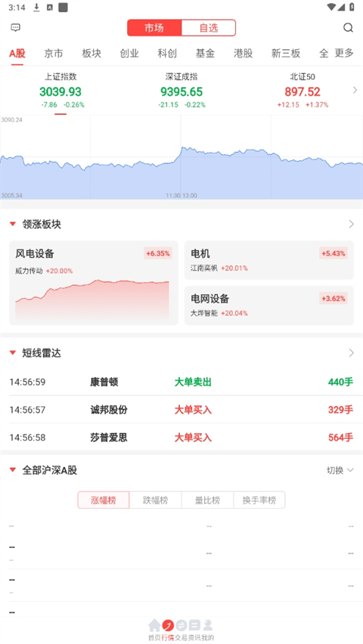Show more indices with right chevron
Viewport: 363px width, 644px height.
click(355, 91)
